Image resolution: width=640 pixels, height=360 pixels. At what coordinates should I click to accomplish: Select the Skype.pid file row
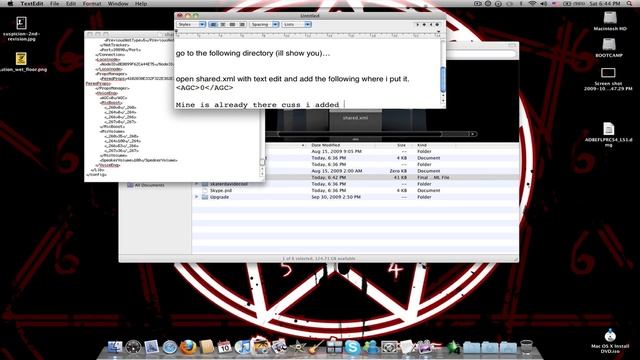355,190
